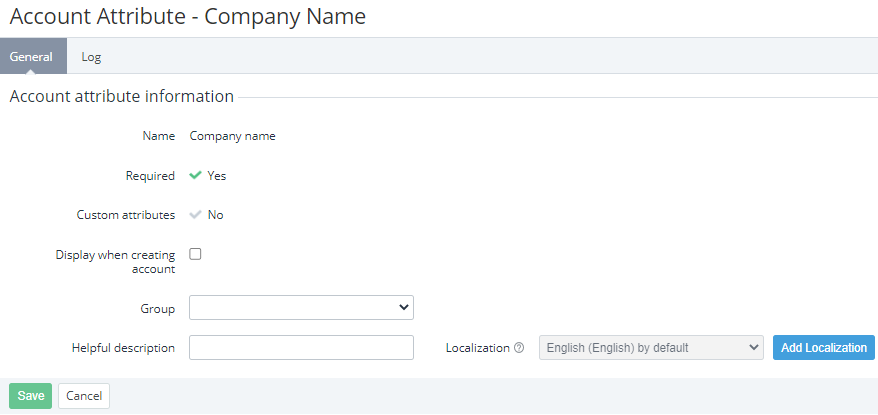The image size is (878, 415).
Task: Click the Helpful description label
Action: click(123, 348)
